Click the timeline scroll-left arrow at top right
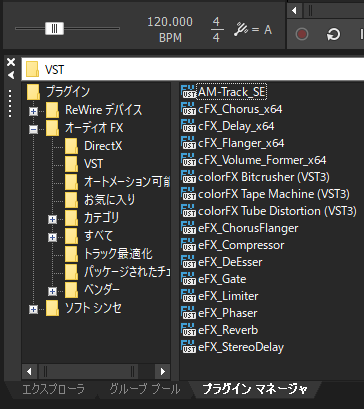 pos(294,10)
